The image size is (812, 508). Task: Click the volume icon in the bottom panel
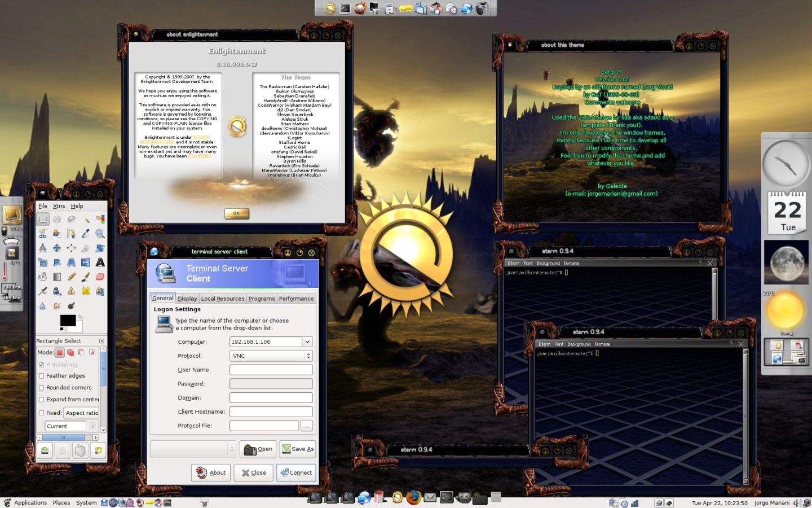pyautogui.click(x=797, y=502)
